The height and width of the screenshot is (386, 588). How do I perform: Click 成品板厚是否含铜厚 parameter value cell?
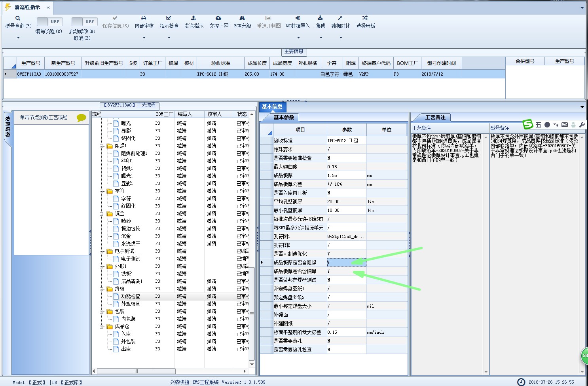pos(347,271)
